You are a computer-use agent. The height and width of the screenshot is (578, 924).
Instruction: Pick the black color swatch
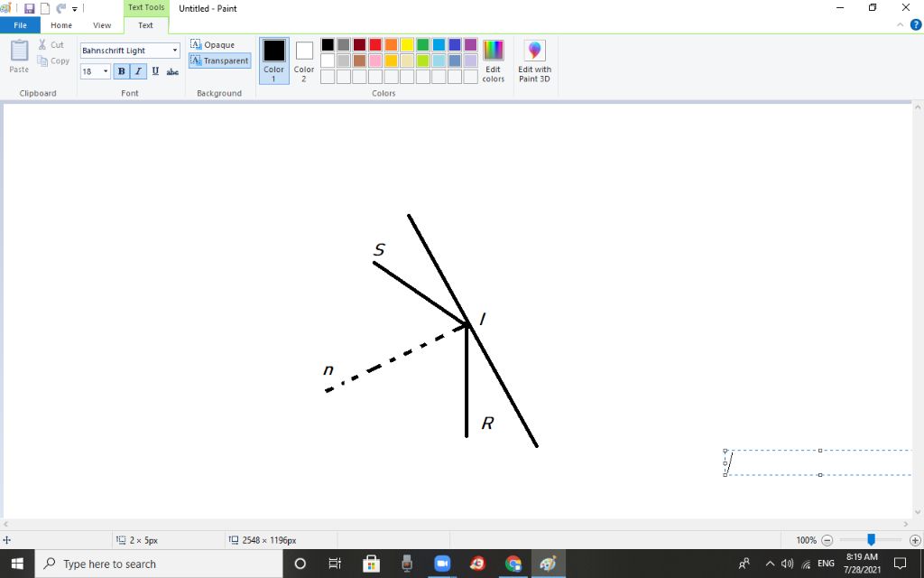point(328,45)
